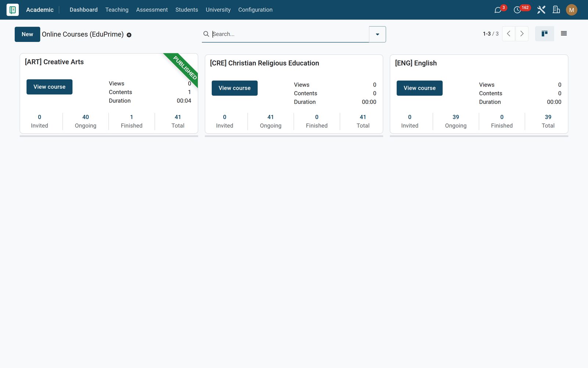
Task: Open the [CRE] Christian Religious Education title
Action: coord(264,63)
